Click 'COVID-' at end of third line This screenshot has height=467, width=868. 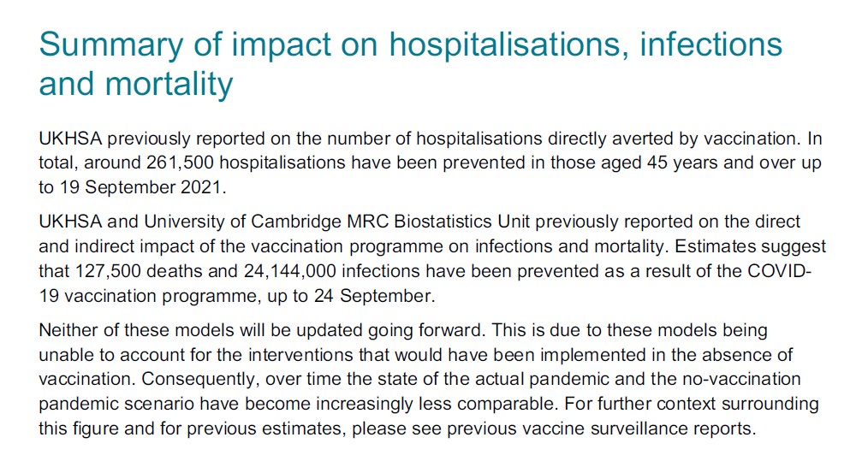pyautogui.click(x=780, y=271)
